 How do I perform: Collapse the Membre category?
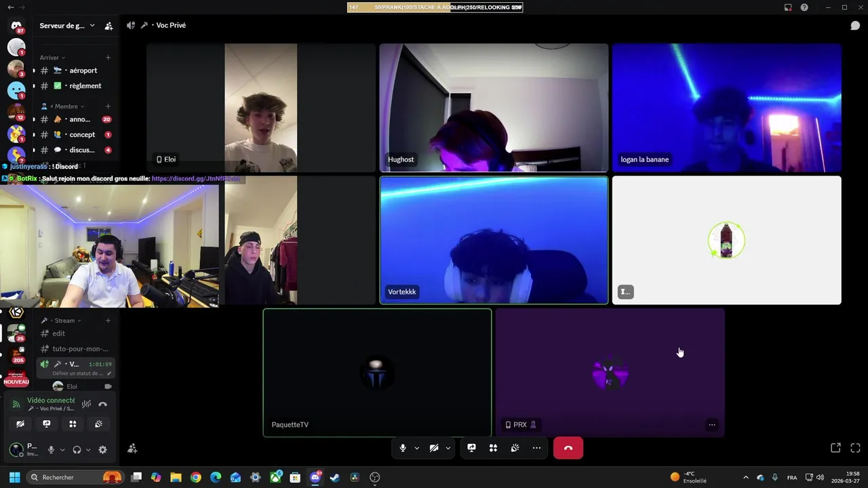coord(63,106)
